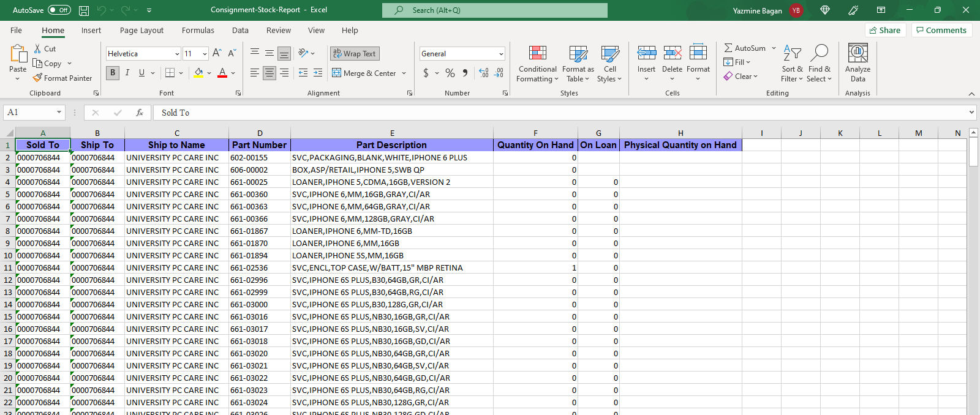
Task: Switch to the Formulas tab
Action: pos(198,31)
